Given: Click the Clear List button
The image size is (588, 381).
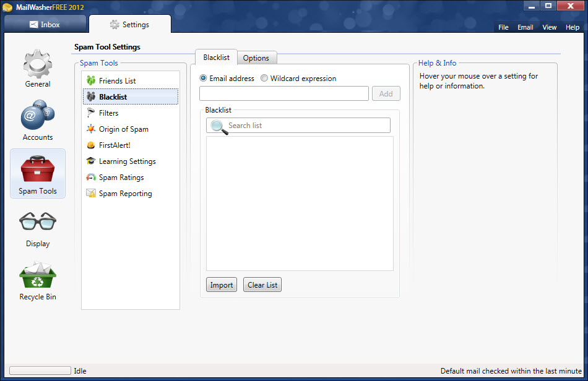Looking at the screenshot, I should 262,285.
